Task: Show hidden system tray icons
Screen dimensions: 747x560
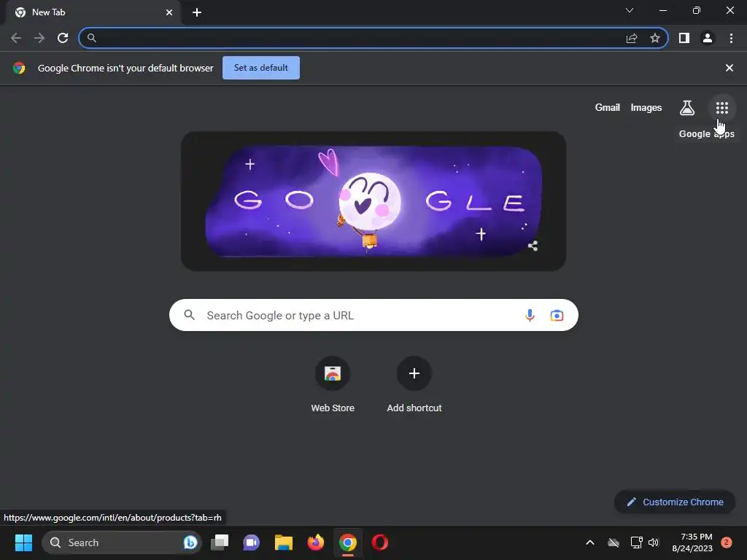Action: click(589, 542)
